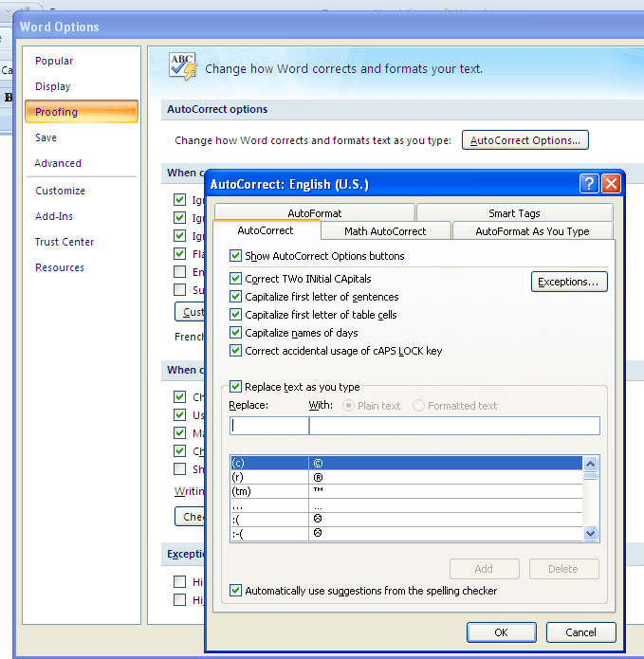The image size is (644, 659).
Task: Toggle the Us checkbox in Word Options
Action: pyautogui.click(x=179, y=414)
